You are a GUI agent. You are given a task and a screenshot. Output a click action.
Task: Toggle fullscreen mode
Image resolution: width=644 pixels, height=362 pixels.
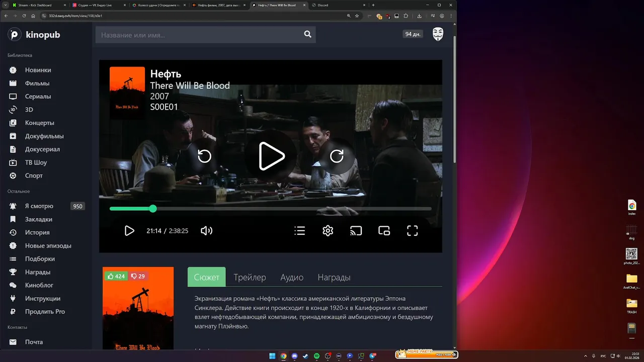pyautogui.click(x=413, y=231)
